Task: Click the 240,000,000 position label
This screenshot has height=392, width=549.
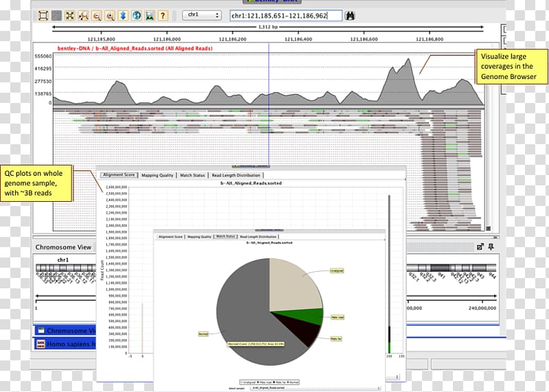Action: coord(482,308)
